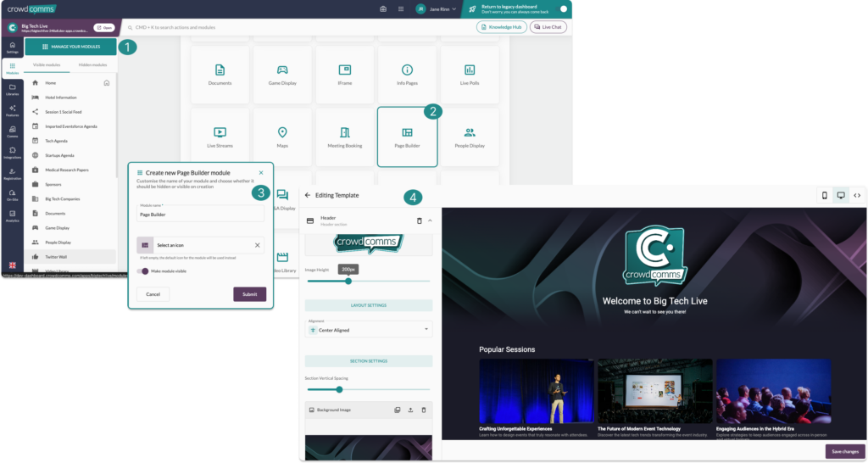
Task: Delete the Header section with trash icon
Action: (x=419, y=220)
